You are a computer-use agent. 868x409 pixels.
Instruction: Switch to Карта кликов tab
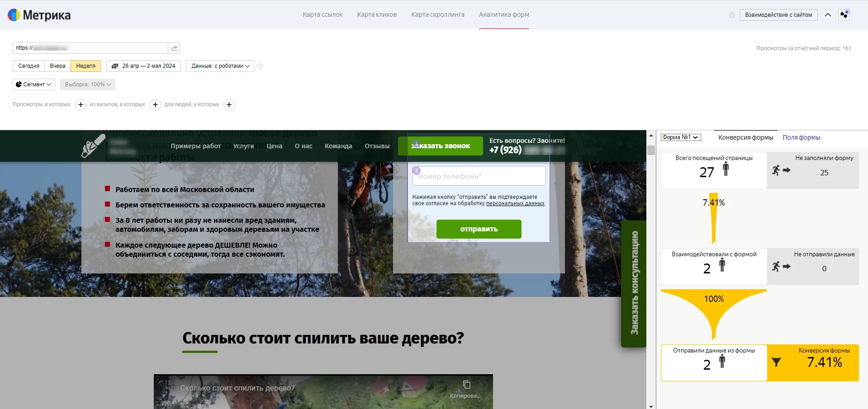point(377,14)
